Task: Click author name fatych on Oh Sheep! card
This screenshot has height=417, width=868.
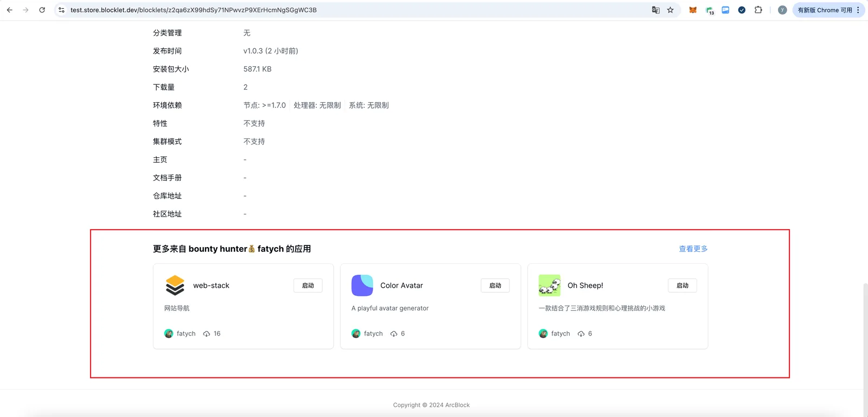Action: pos(560,333)
